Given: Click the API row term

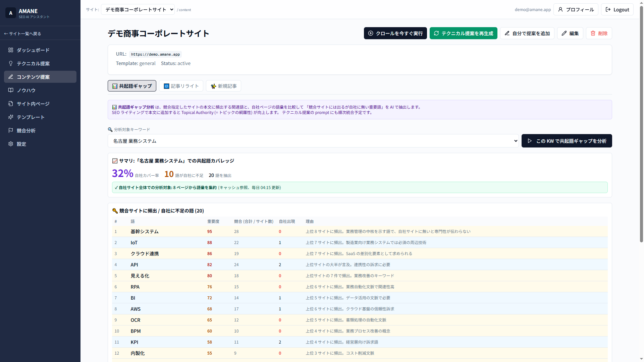Looking at the screenshot, I should click(134, 265).
